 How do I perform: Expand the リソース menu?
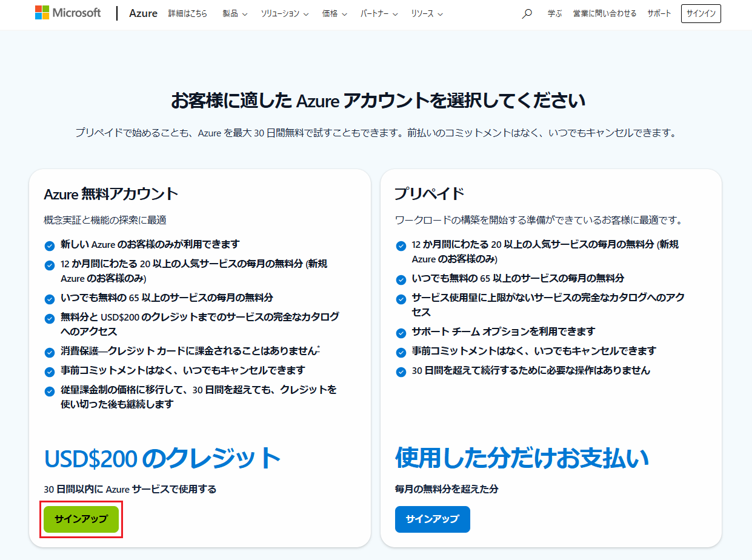tap(427, 13)
